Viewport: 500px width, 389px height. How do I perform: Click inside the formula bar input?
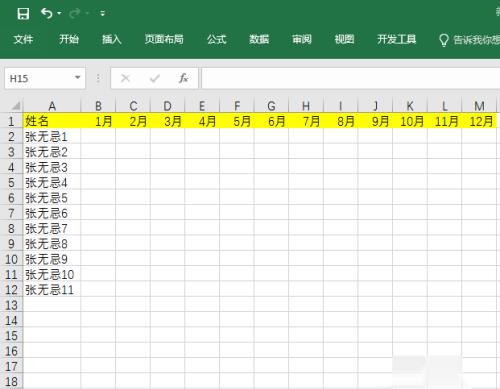tap(351, 78)
